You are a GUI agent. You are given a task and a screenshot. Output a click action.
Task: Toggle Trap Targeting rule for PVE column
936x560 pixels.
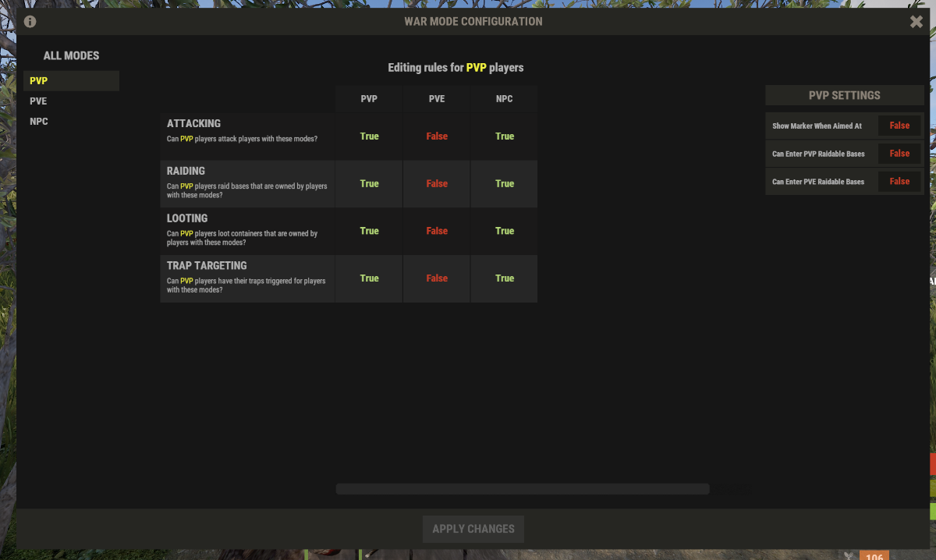pyautogui.click(x=437, y=278)
